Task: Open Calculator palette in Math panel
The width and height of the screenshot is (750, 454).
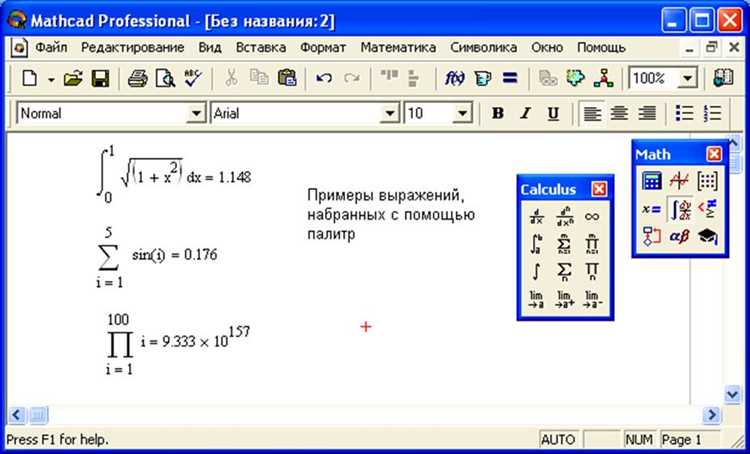Action: 651,180
